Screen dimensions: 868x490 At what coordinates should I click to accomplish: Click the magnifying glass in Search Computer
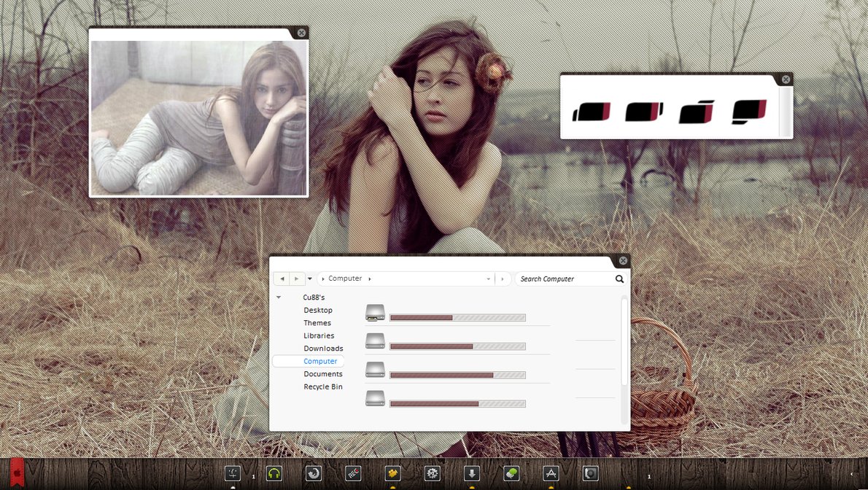[619, 279]
